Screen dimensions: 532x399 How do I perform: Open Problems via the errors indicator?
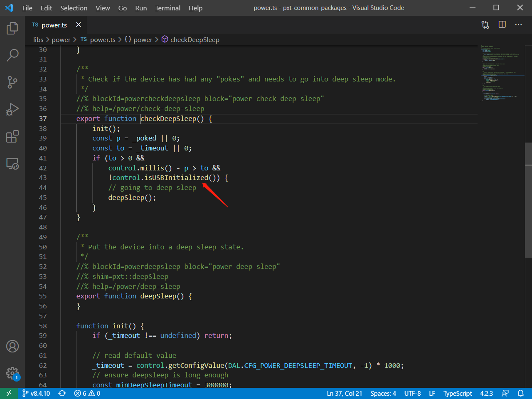click(86, 393)
